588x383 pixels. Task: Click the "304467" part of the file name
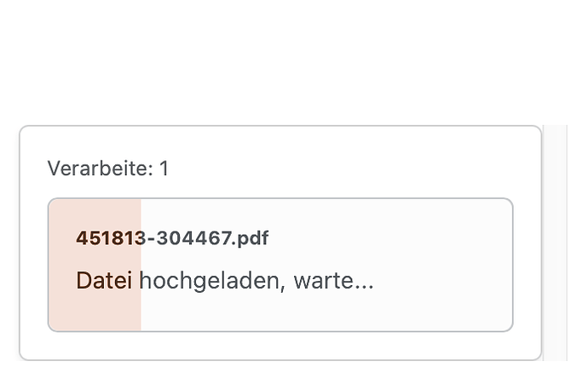(x=193, y=238)
